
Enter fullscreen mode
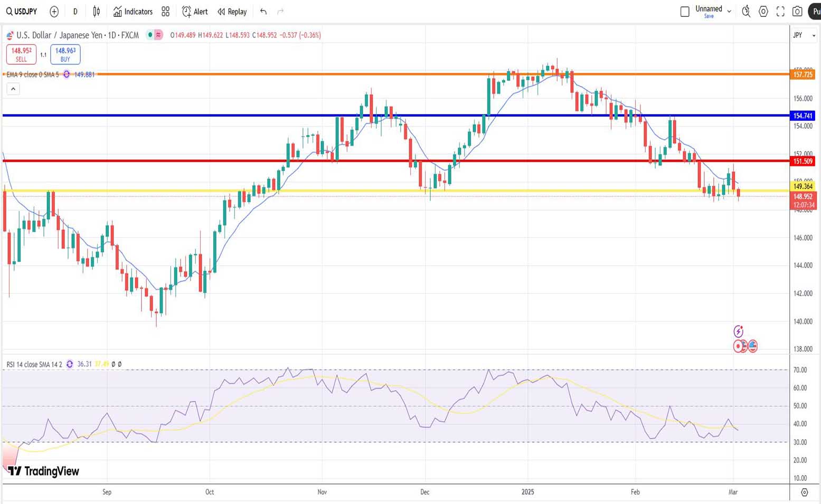pos(780,11)
